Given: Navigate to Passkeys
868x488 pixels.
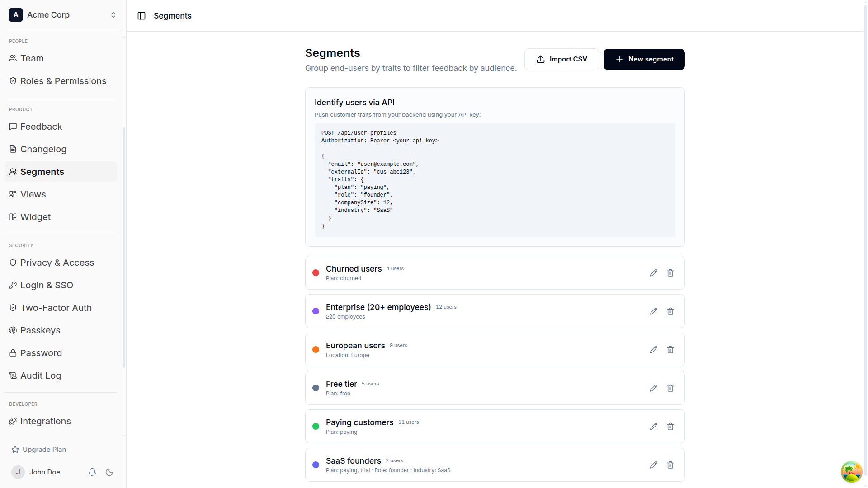Looking at the screenshot, I should click(61, 330).
